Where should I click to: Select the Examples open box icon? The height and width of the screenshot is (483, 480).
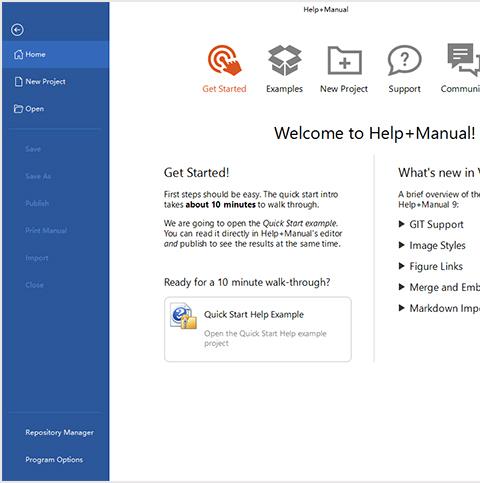(x=285, y=60)
